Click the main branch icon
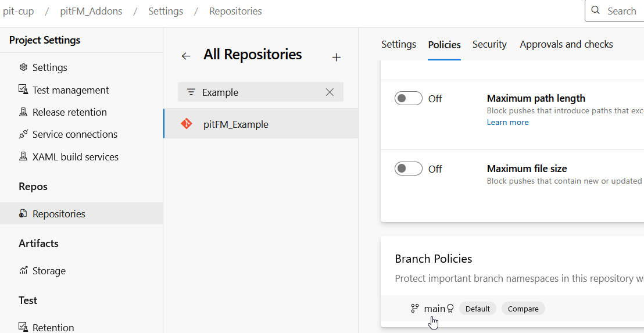 pos(414,309)
